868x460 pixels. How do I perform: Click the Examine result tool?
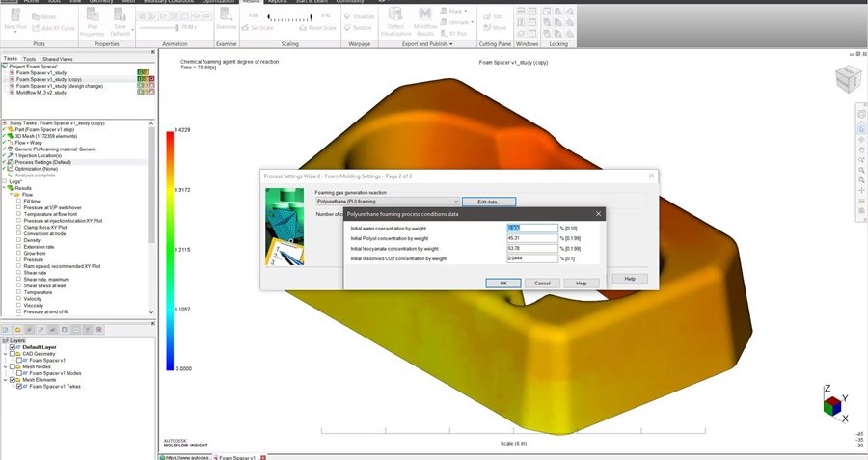(227, 19)
